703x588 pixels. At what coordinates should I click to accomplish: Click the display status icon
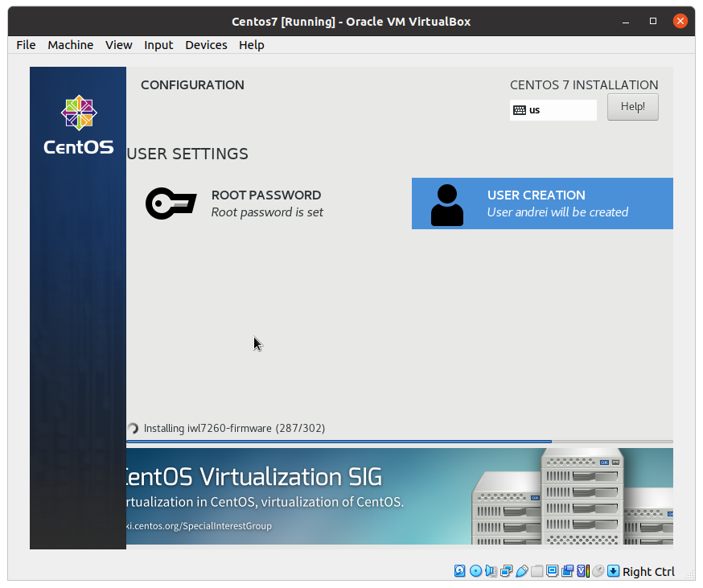coord(552,571)
